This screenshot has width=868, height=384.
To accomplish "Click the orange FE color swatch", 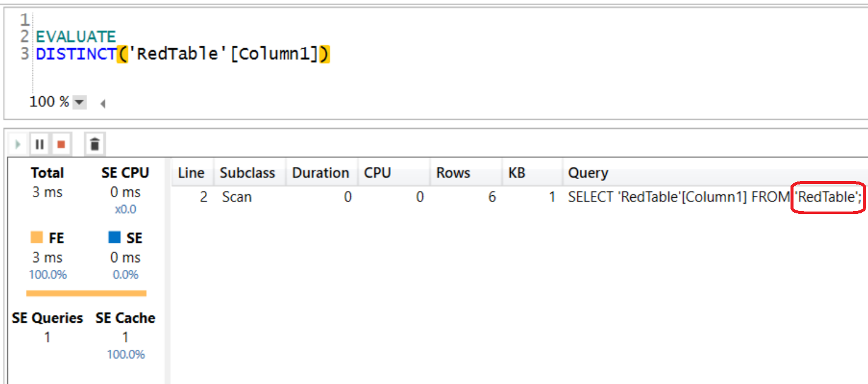I will (35, 239).
